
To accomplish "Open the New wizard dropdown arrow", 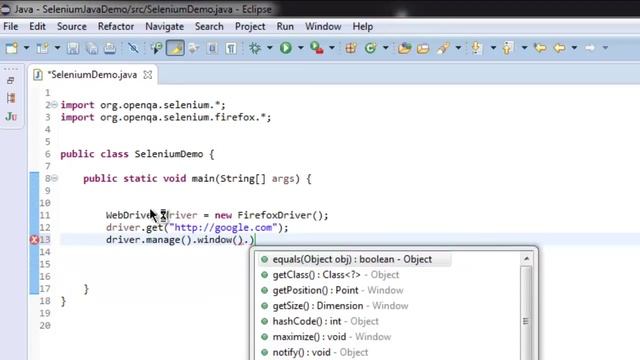I will point(26,48).
